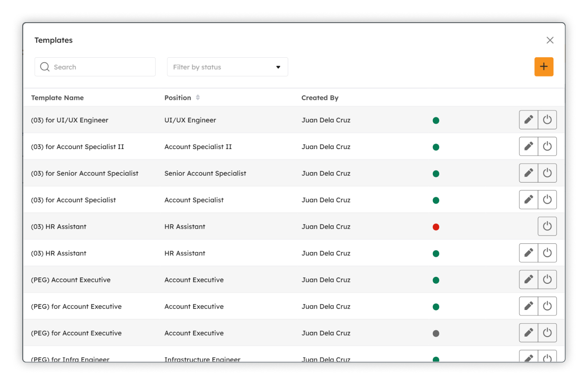Screen dimensions: 588x385
Task: Click "Juan Dela Cruz" in UI/UX Engineer row
Action: point(326,120)
